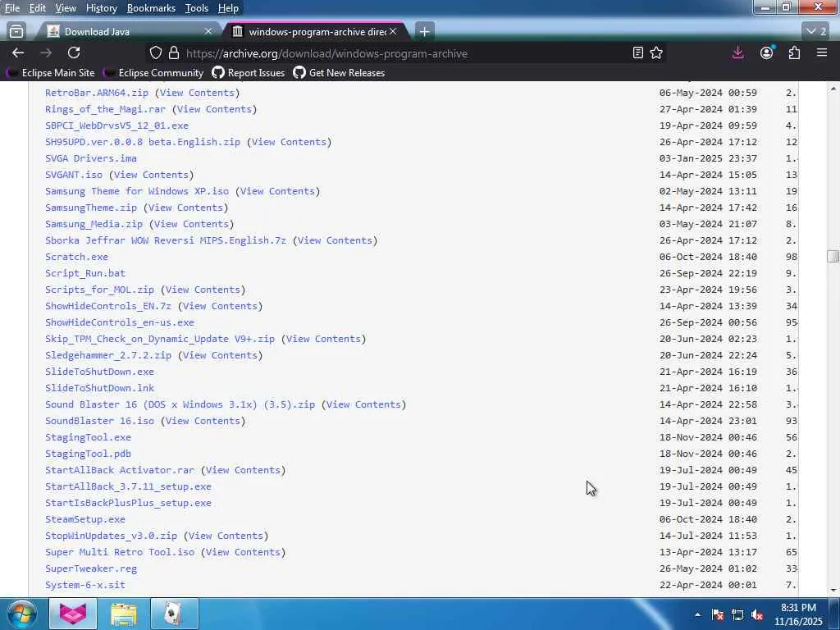The image size is (840, 630).
Task: Open the hamburger application menu
Action: [822, 52]
